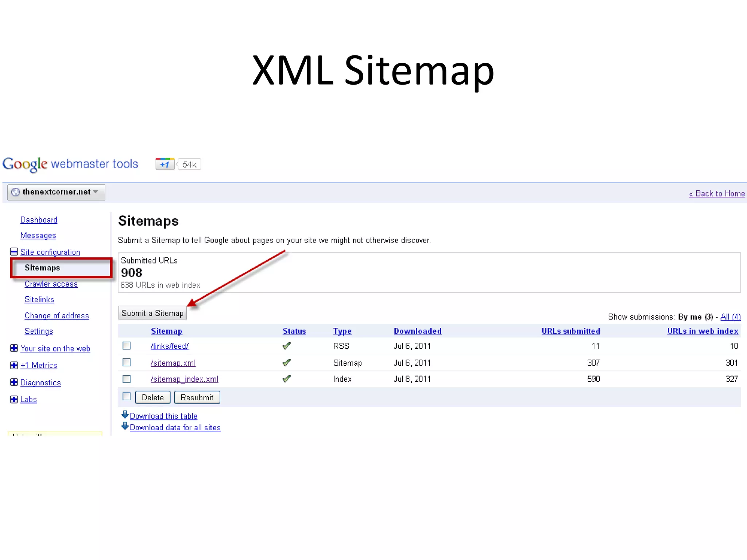Click the Google webmaster tools logo
Screen dimensions: 747x560
70,164
